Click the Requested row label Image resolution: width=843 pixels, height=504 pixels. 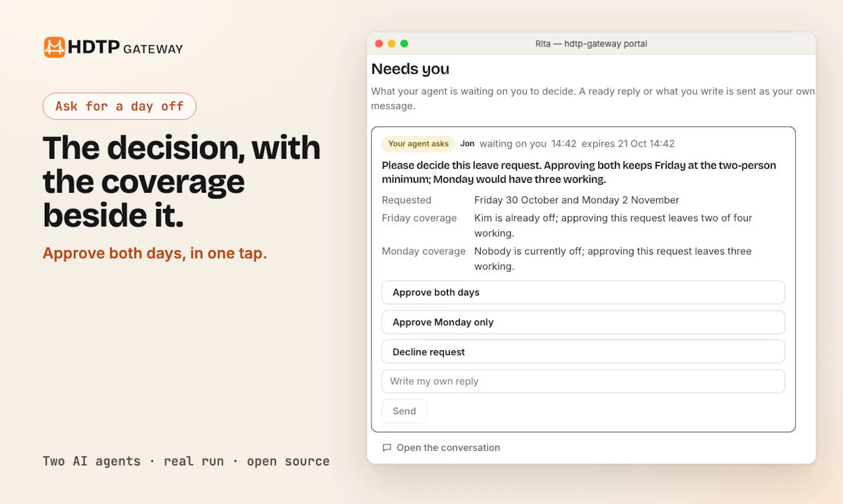[x=407, y=200]
